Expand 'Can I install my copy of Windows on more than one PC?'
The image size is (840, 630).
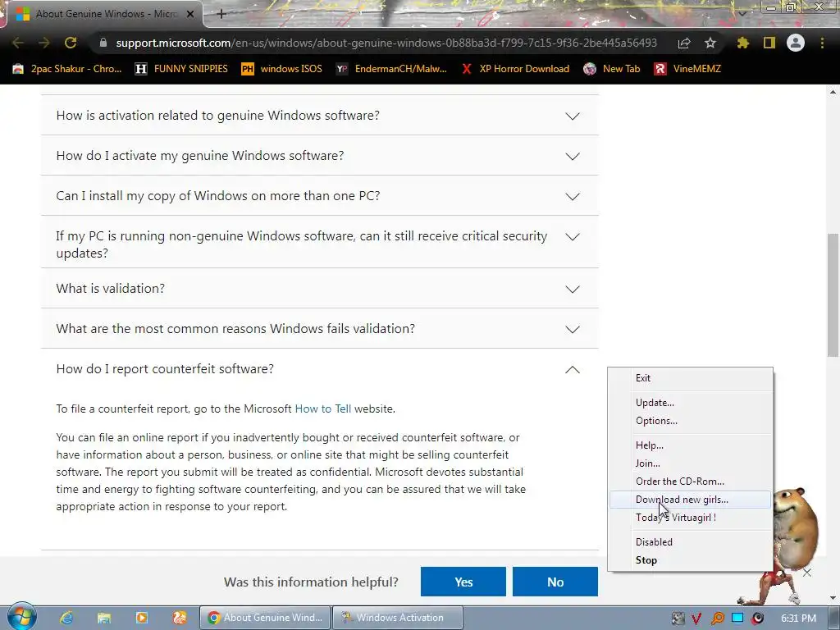coord(319,195)
